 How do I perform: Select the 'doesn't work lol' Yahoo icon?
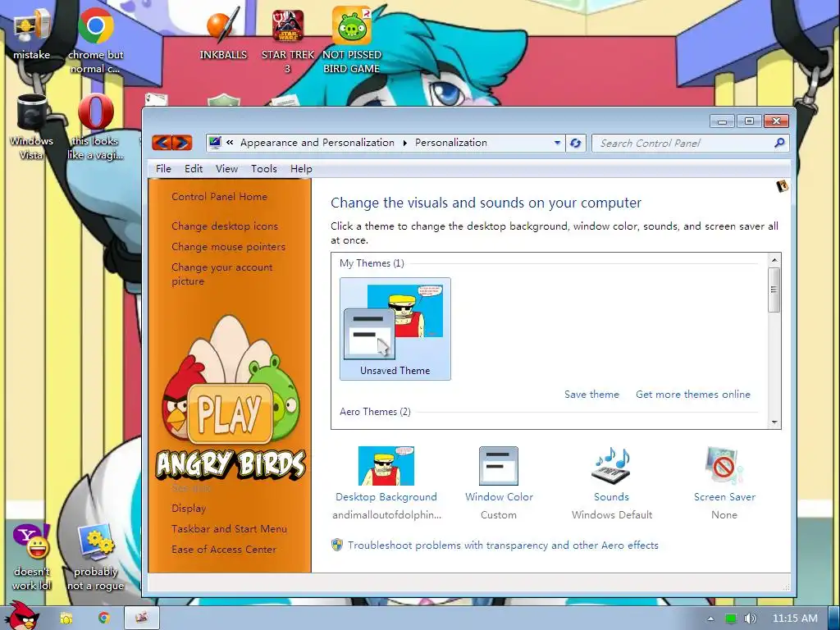tap(31, 557)
